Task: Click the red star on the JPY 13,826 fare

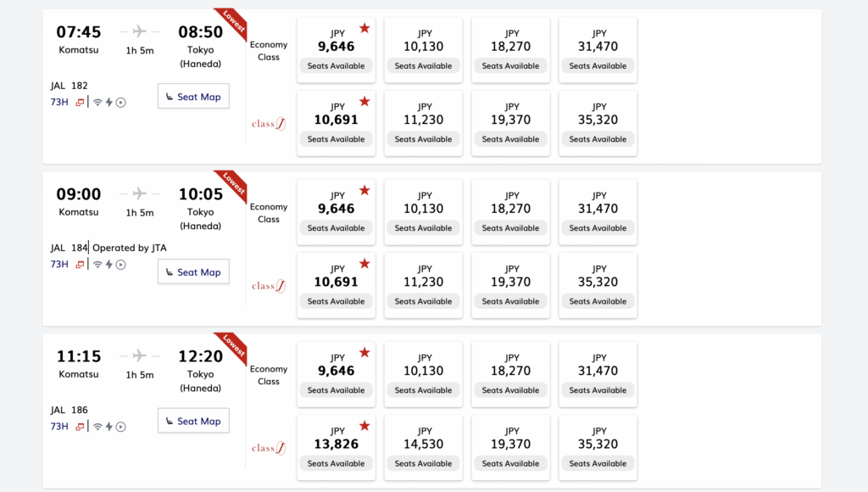Action: coord(364,426)
